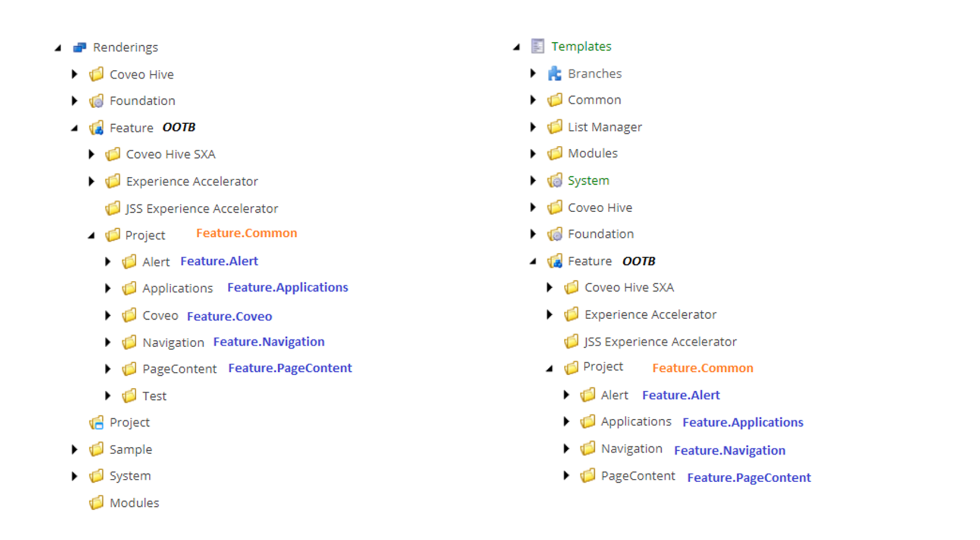Click the Modules folder icon in Templates
This screenshot has height=540, width=980.
click(x=554, y=153)
